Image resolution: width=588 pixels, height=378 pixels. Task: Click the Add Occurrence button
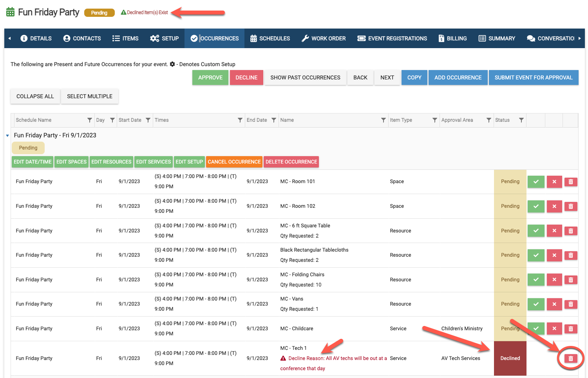point(458,77)
